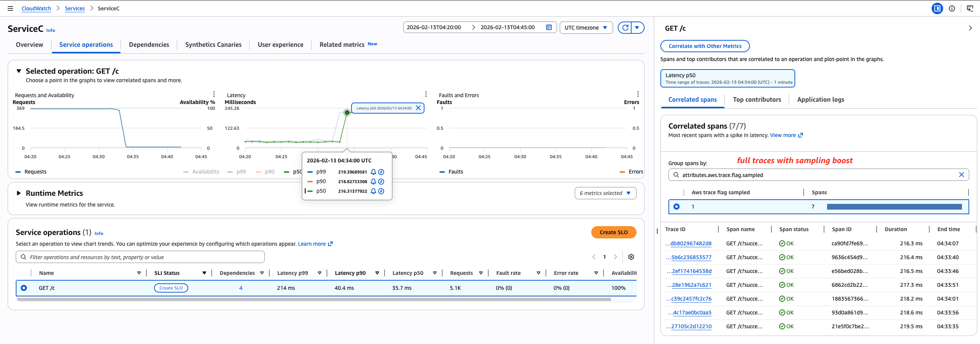The width and height of the screenshot is (980, 344).
Task: Open table preferences gear icon
Action: pos(631,257)
